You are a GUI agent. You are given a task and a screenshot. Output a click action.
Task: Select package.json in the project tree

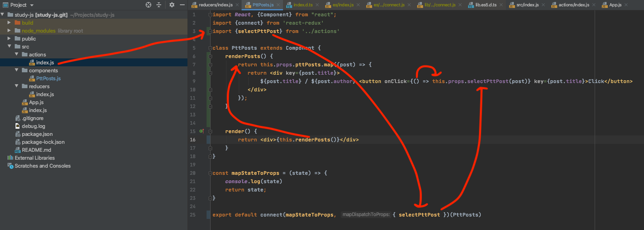(37, 134)
